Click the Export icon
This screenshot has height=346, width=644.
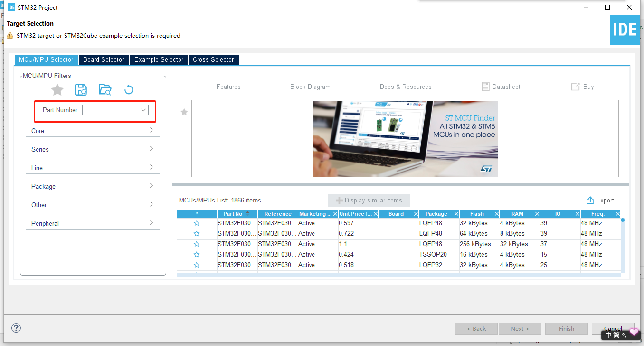[590, 200]
